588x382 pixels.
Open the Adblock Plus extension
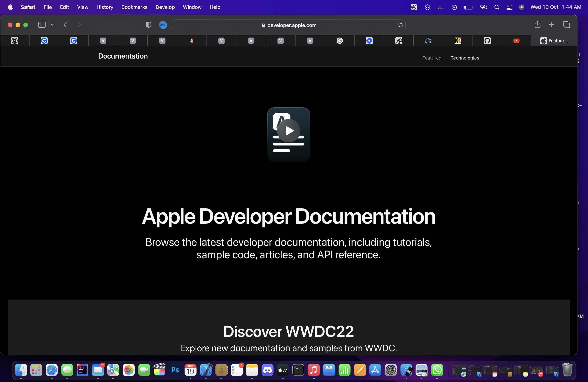click(163, 25)
